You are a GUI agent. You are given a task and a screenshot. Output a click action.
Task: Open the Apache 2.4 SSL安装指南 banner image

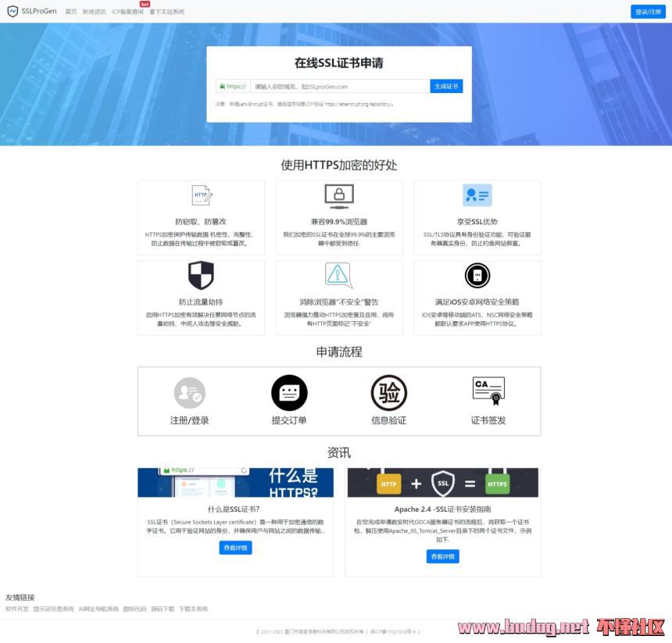point(442,483)
